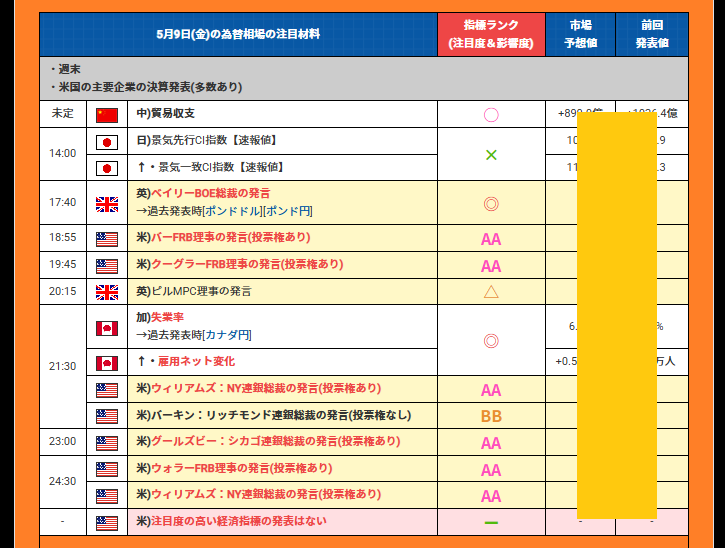
Task: Click the ・週末 note line
Action: [66, 69]
